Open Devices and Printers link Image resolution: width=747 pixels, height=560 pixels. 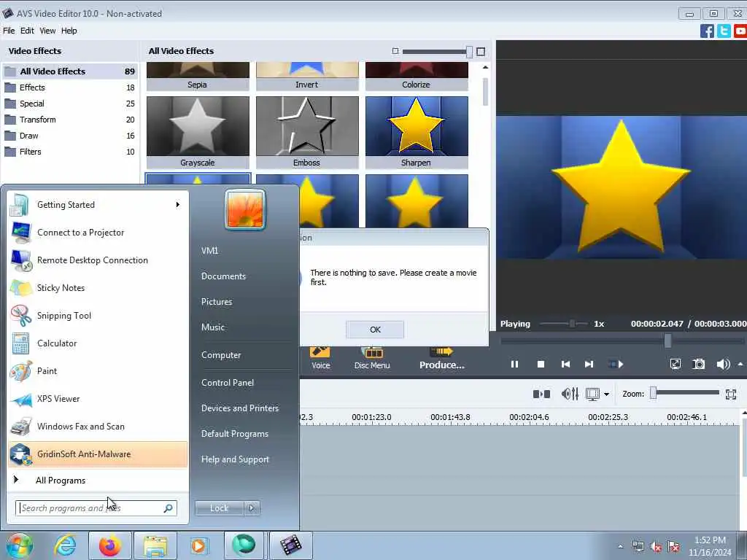click(239, 408)
